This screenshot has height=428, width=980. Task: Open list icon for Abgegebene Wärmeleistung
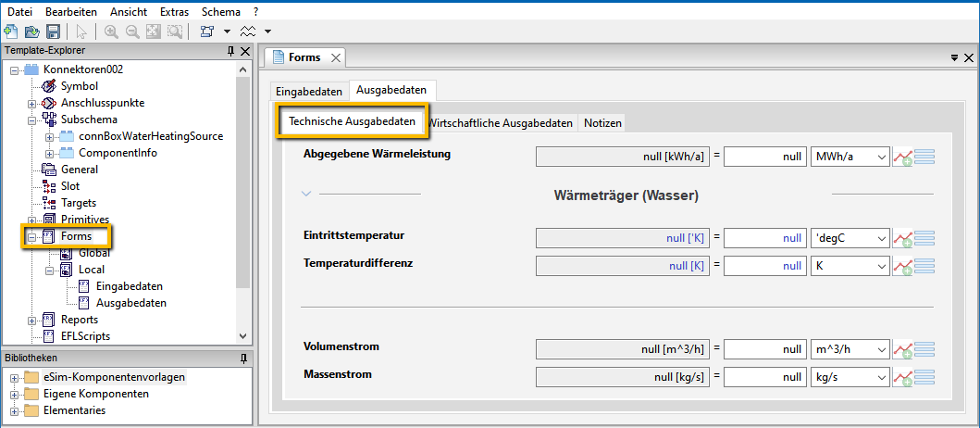(924, 157)
